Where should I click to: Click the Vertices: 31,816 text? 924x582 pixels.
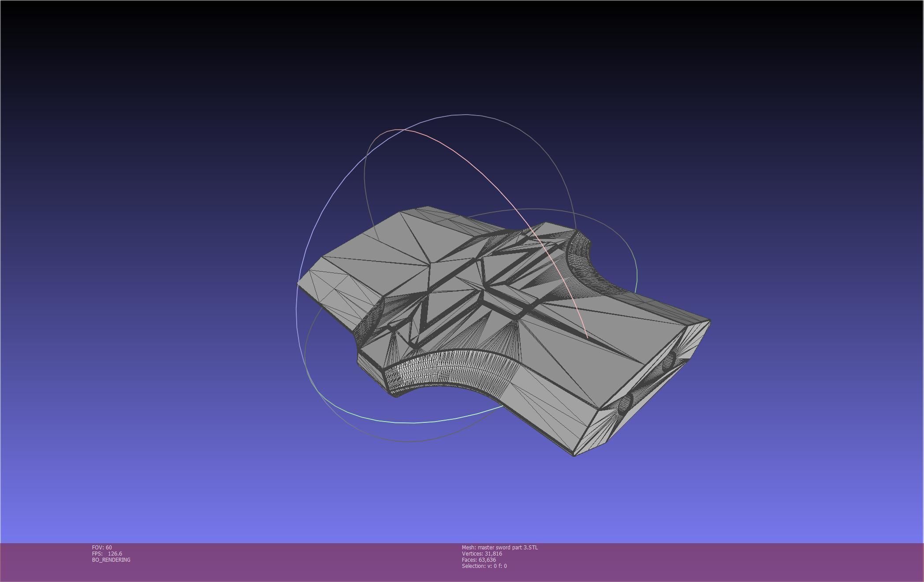(x=482, y=553)
